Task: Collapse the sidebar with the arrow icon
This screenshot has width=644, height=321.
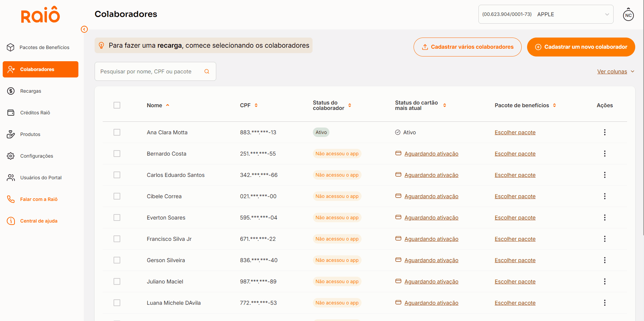Action: coord(84,29)
